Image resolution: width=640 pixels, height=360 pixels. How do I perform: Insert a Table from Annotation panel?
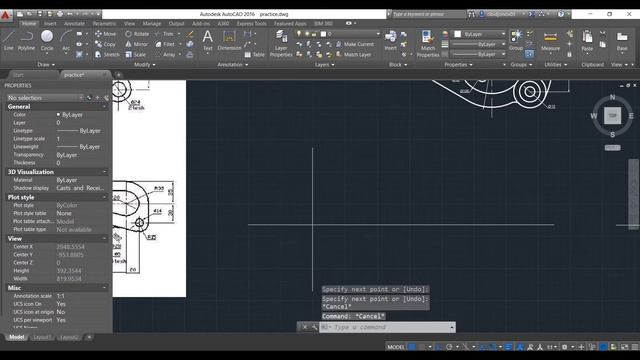(254, 54)
